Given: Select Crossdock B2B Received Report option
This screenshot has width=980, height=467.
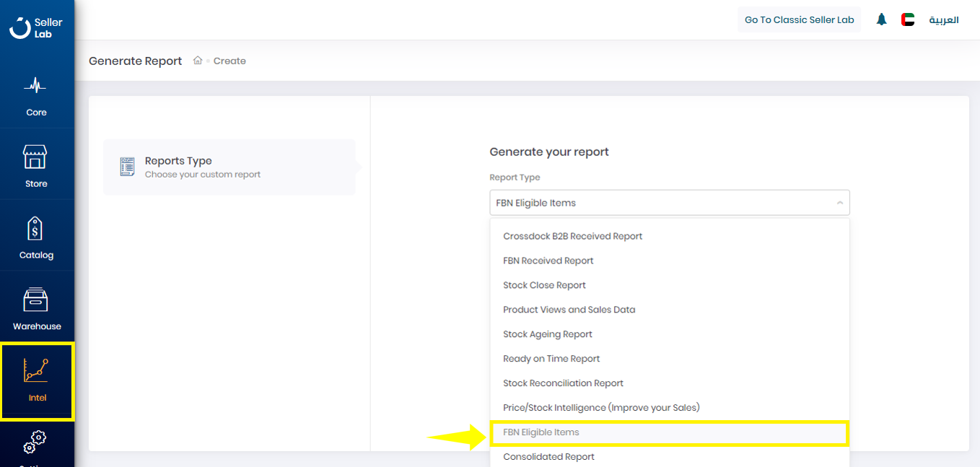Looking at the screenshot, I should coord(572,236).
